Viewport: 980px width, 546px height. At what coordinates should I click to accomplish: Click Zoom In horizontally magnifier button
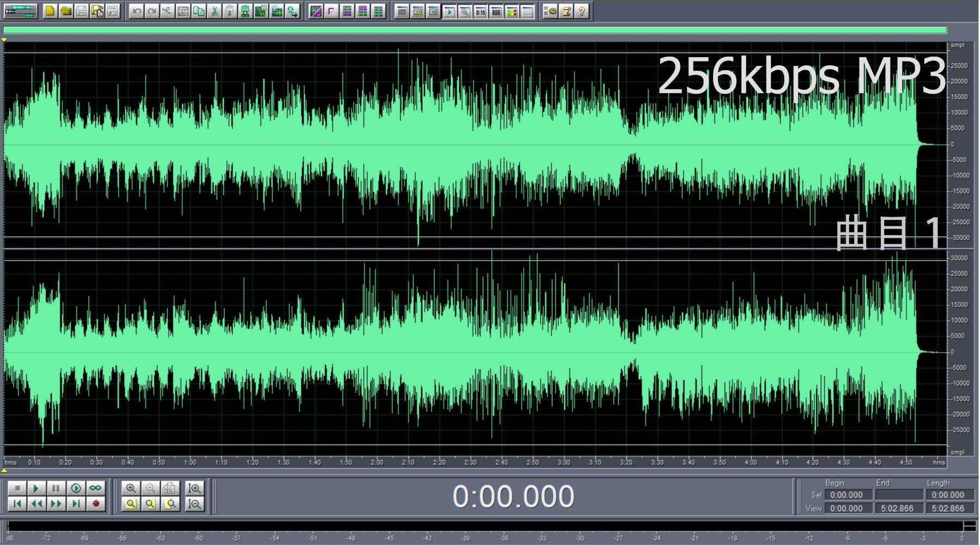tap(131, 488)
